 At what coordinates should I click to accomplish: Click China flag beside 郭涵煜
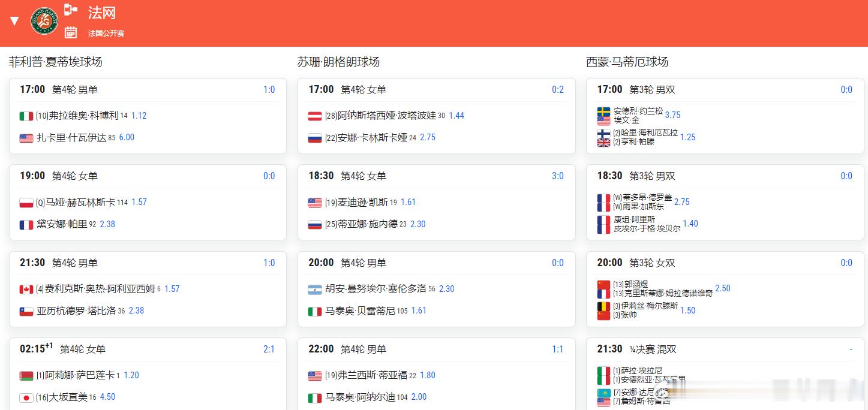coord(603,285)
